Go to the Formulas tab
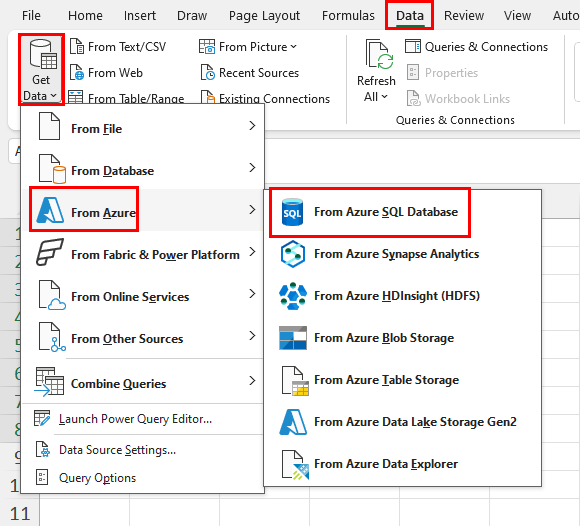The height and width of the screenshot is (526, 580). [348, 16]
